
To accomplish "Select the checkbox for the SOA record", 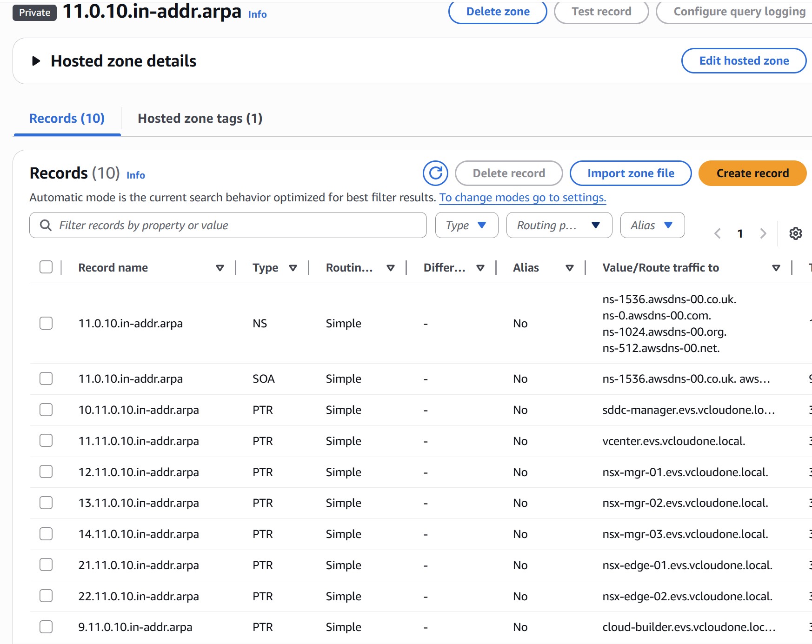I will pos(46,378).
